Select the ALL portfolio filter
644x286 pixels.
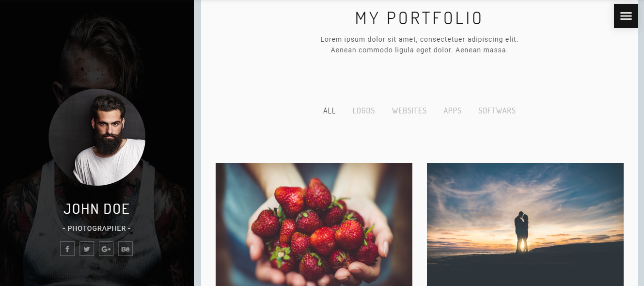click(330, 111)
